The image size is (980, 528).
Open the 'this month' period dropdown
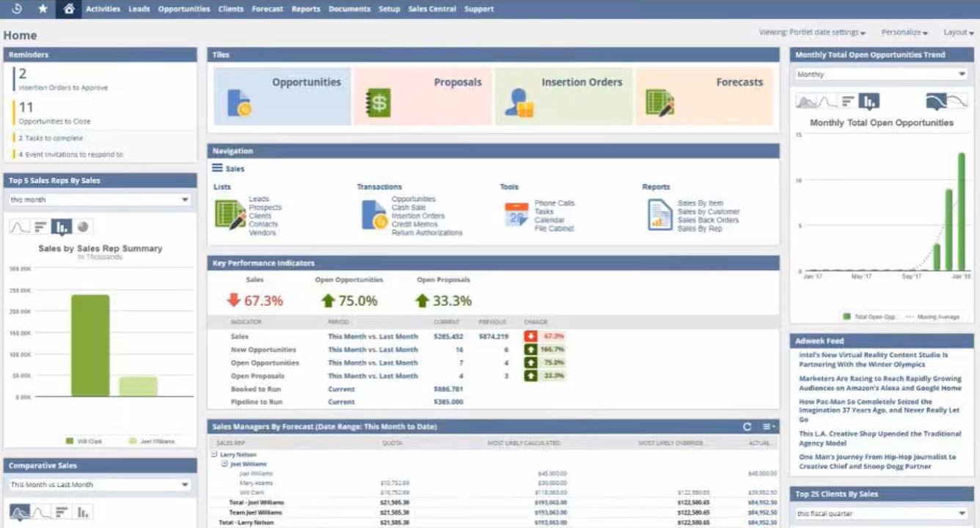pos(100,199)
